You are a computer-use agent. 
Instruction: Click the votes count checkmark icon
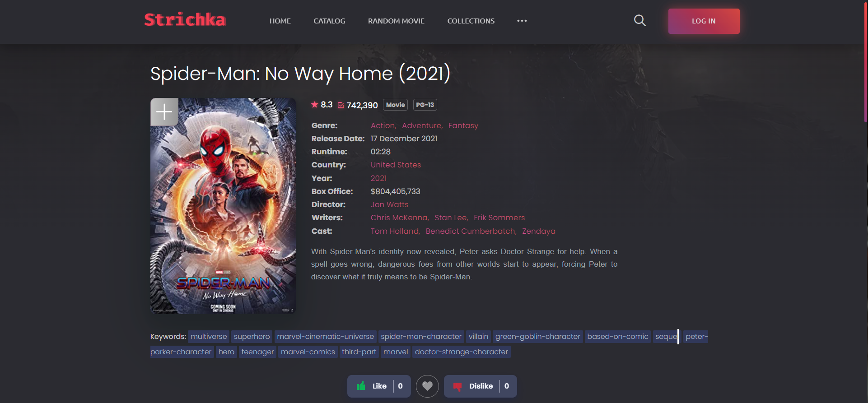(341, 105)
